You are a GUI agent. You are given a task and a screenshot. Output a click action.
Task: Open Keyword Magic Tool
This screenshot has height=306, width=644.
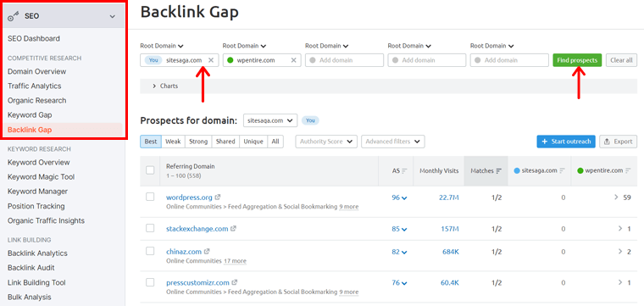coord(41,177)
